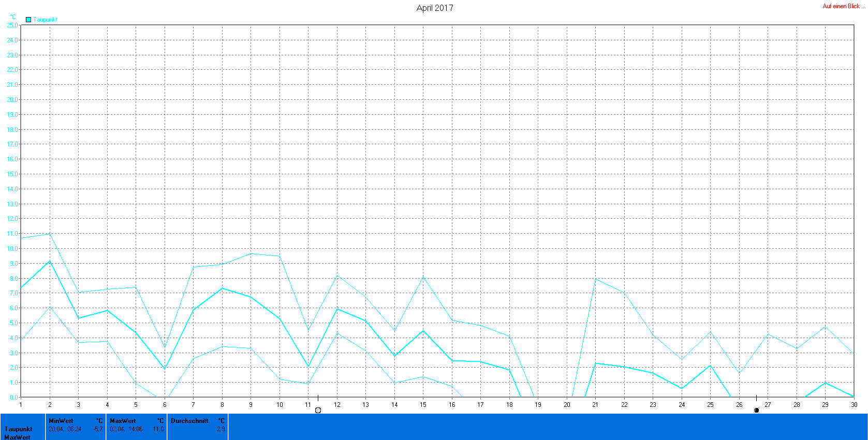Click the '10.0' y-axis label
This screenshot has height=440, width=868.
[x=12, y=249]
